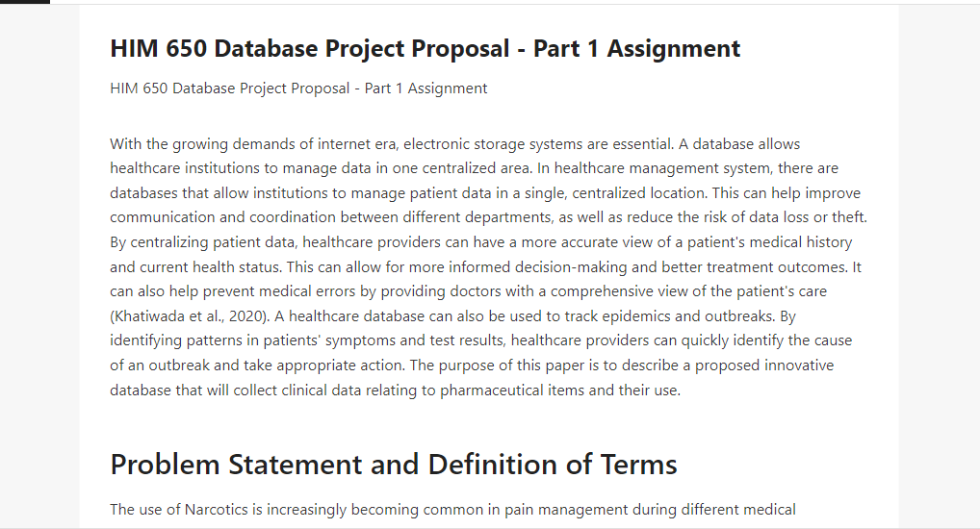The width and height of the screenshot is (980, 529).
Task: Click the words pharmaceutical items and their use
Action: (560, 390)
